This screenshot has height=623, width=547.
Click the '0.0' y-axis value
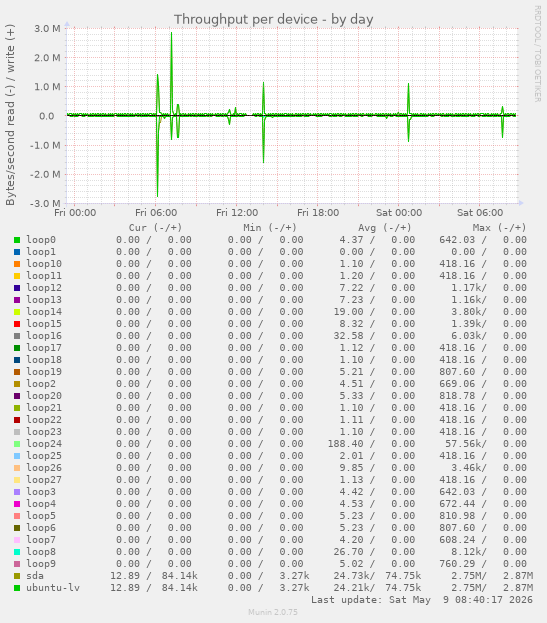(46, 116)
